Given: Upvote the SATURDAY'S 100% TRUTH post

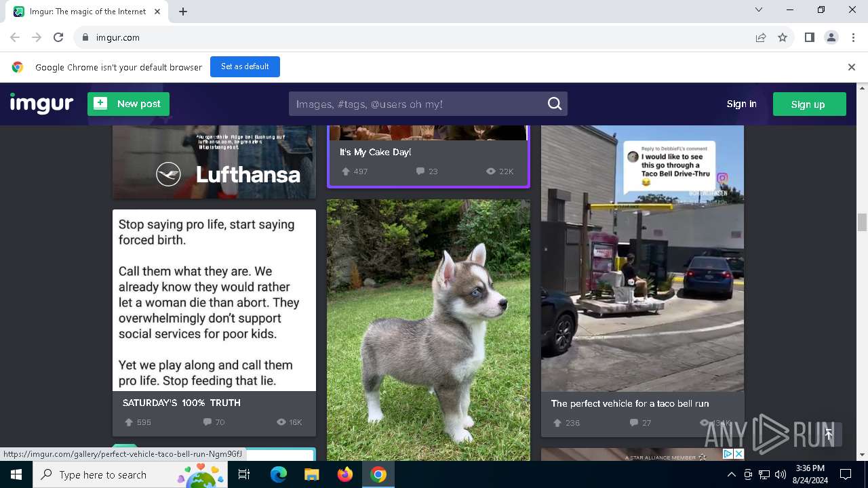Looking at the screenshot, I should 129,422.
